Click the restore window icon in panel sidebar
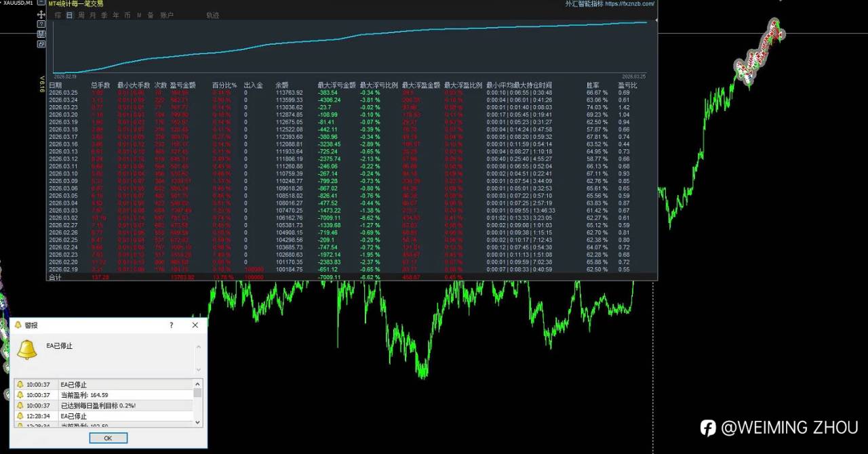868x454 pixels. click(41, 44)
